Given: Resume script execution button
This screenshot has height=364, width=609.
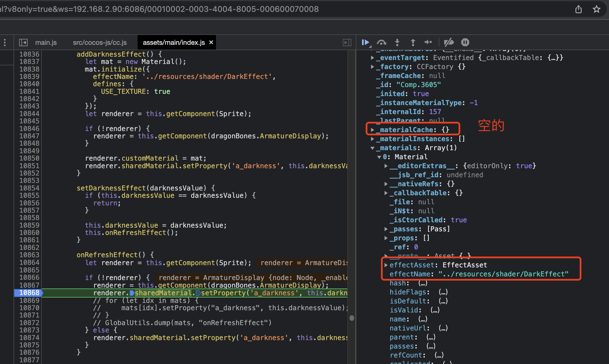Looking at the screenshot, I should pos(365,42).
